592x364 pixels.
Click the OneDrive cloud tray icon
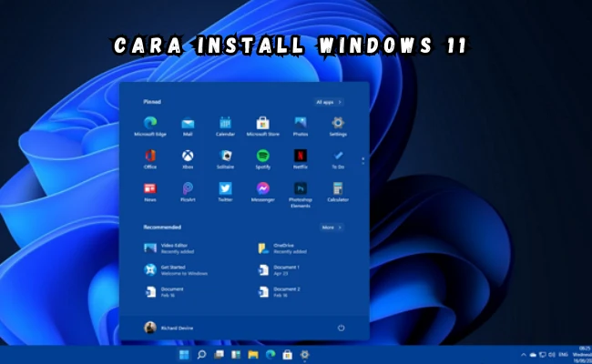pyautogui.click(x=533, y=355)
